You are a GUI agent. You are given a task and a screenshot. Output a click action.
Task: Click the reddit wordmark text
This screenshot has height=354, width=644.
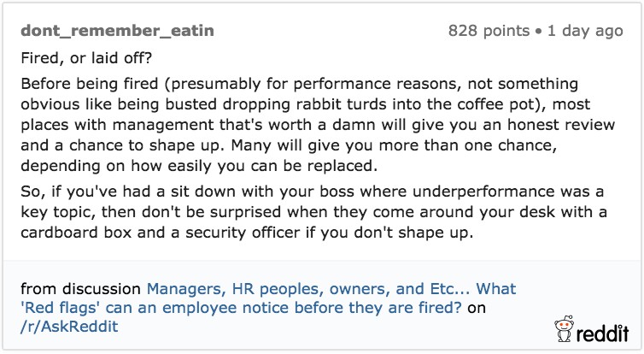click(604, 331)
